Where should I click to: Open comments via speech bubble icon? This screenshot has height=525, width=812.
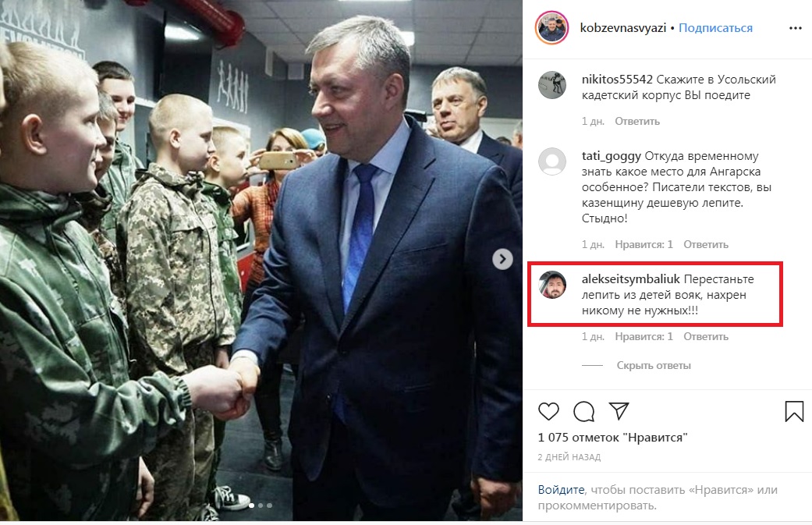pos(583,412)
